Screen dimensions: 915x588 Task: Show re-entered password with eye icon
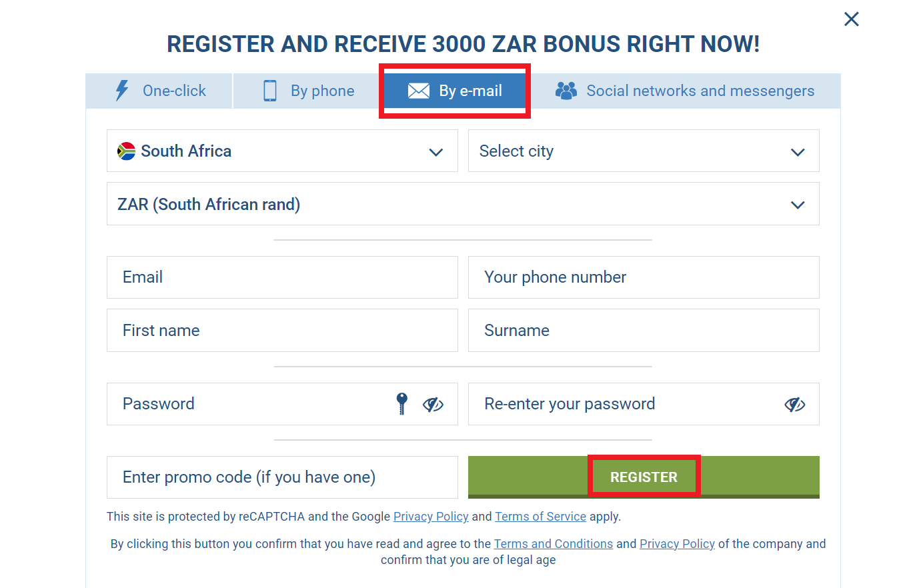click(x=794, y=404)
